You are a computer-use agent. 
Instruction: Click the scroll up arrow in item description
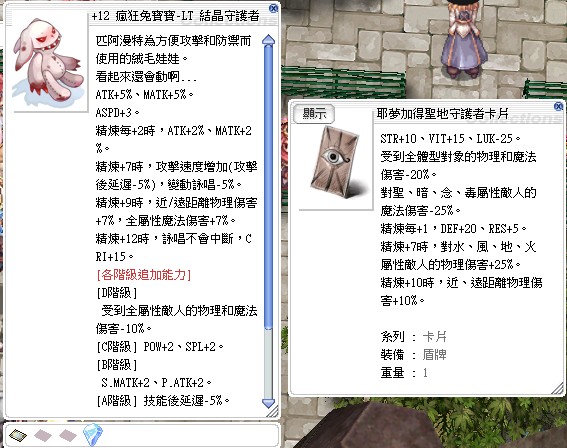click(268, 40)
